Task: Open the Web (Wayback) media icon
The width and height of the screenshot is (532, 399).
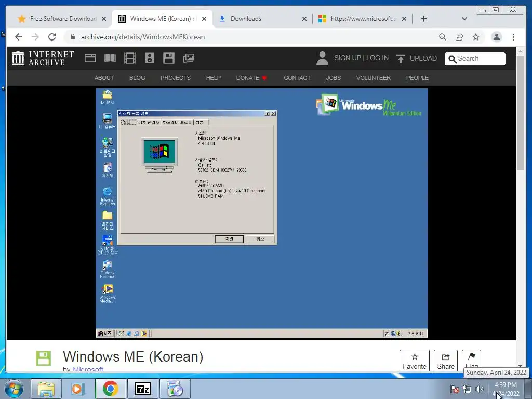Action: [x=90, y=58]
